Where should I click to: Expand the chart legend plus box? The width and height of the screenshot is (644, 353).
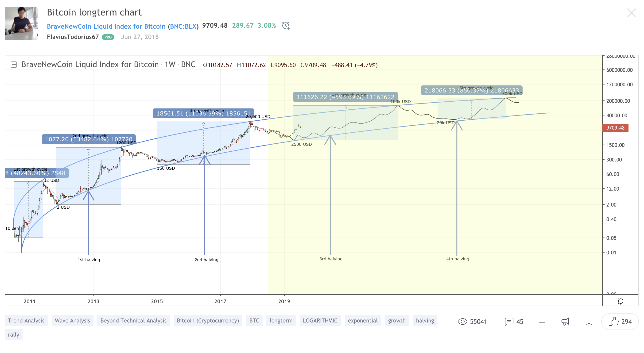14,65
